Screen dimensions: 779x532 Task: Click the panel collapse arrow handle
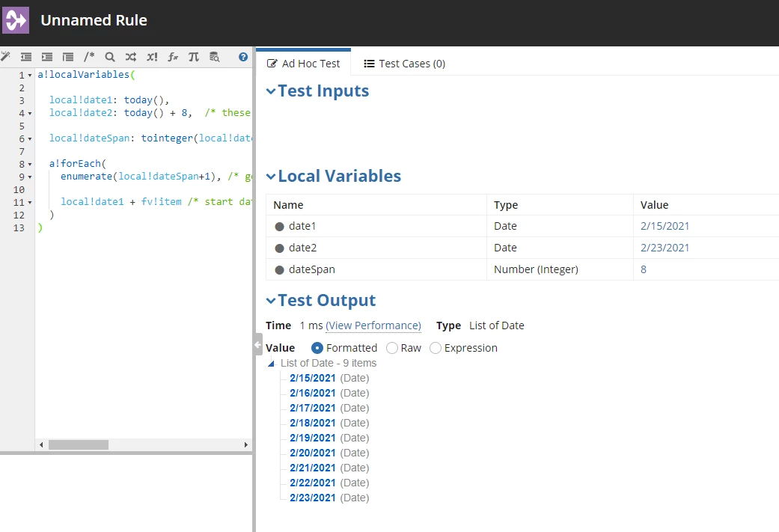click(258, 344)
